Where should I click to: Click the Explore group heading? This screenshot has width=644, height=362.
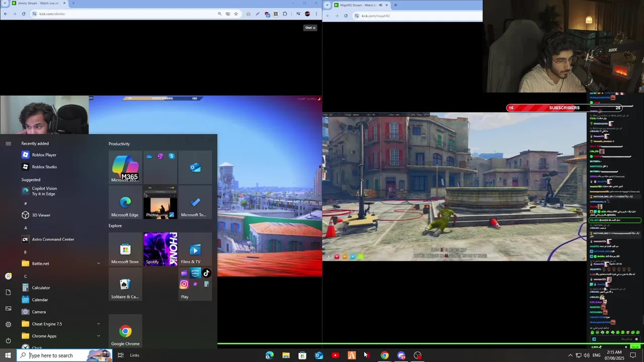(115, 226)
